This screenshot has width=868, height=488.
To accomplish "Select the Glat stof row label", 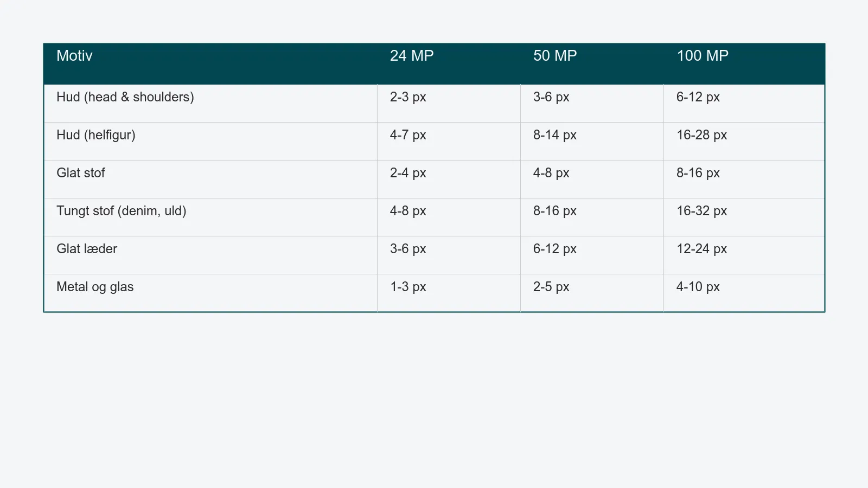I will 81,173.
